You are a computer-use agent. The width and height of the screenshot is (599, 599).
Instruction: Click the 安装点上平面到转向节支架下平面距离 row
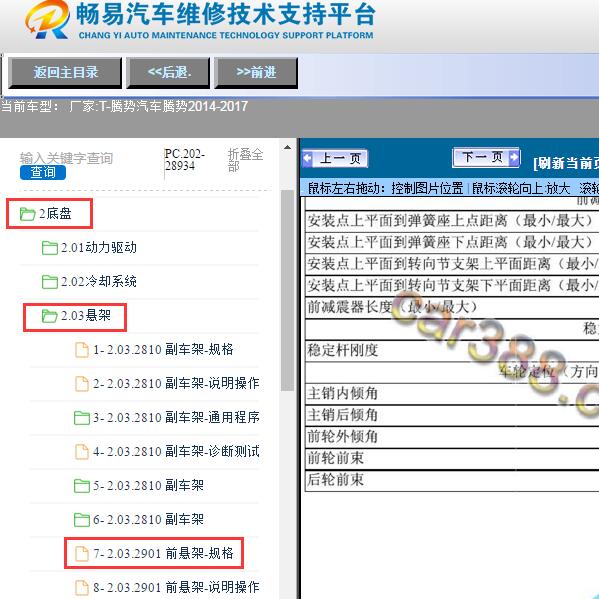pos(452,285)
